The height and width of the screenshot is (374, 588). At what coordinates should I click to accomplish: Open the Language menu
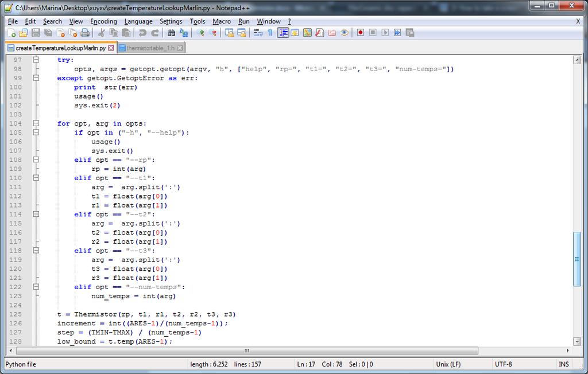(138, 21)
